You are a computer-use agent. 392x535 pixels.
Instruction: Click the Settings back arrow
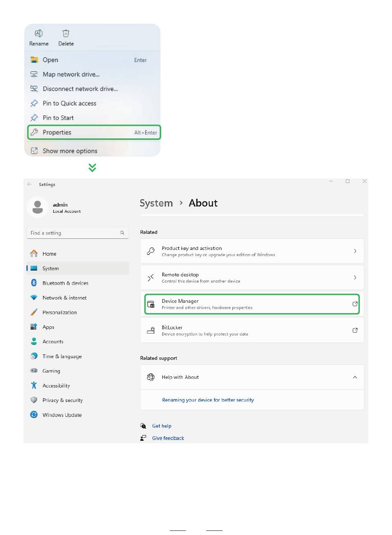pyautogui.click(x=29, y=184)
